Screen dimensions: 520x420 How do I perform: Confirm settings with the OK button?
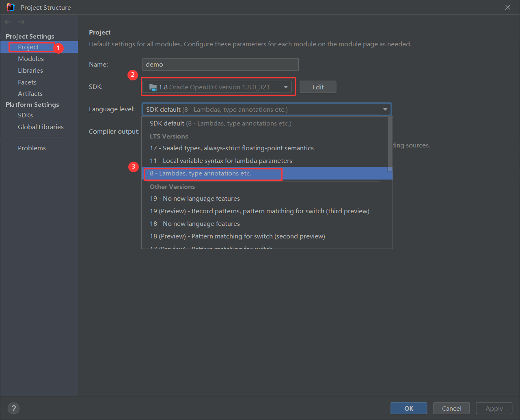tap(409, 408)
